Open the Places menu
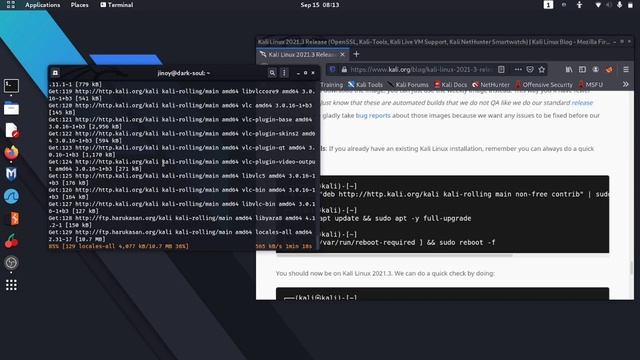Viewport: 640px width, 360px height. pyautogui.click(x=79, y=4)
